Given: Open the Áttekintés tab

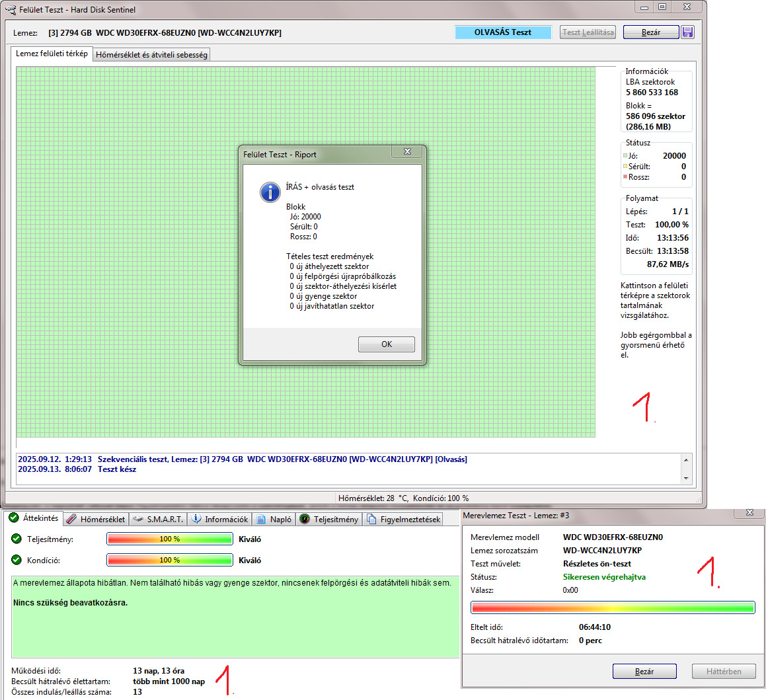Looking at the screenshot, I should (x=34, y=518).
